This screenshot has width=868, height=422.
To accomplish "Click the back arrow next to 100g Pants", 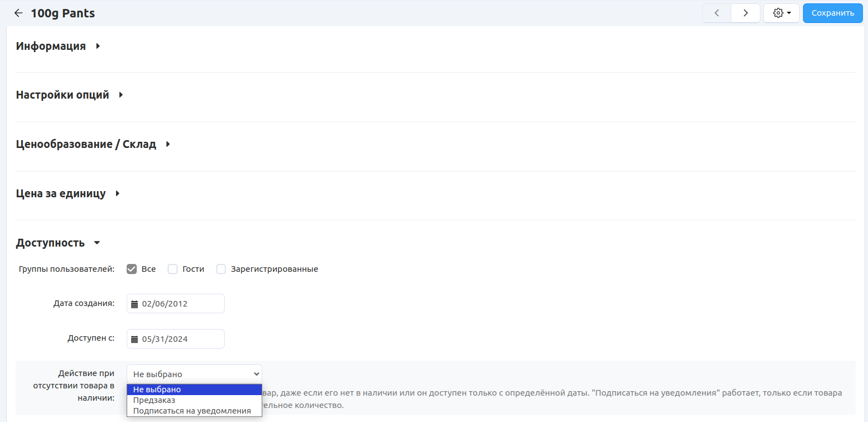I will [x=18, y=13].
